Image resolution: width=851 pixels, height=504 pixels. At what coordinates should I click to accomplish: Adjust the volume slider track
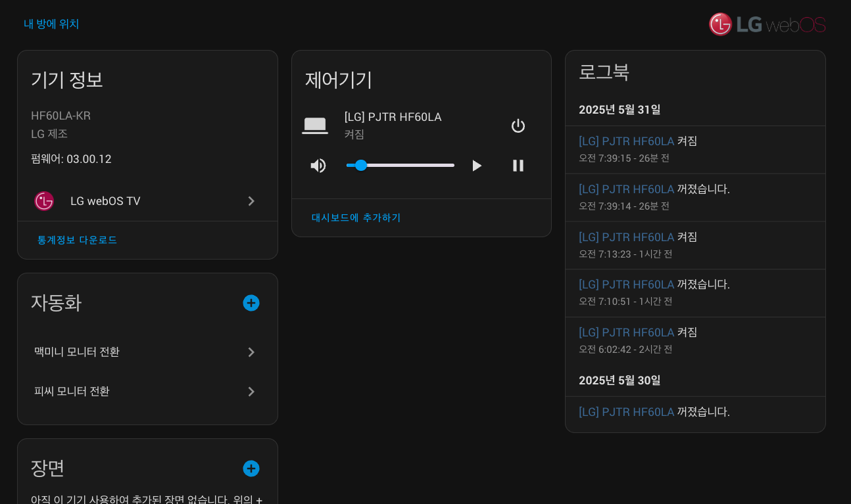(x=400, y=166)
